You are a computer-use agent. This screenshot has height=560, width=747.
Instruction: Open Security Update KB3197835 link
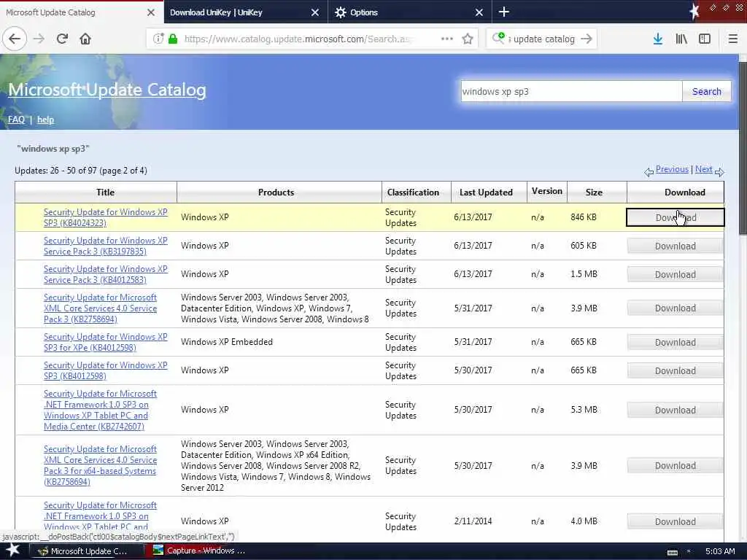105,246
